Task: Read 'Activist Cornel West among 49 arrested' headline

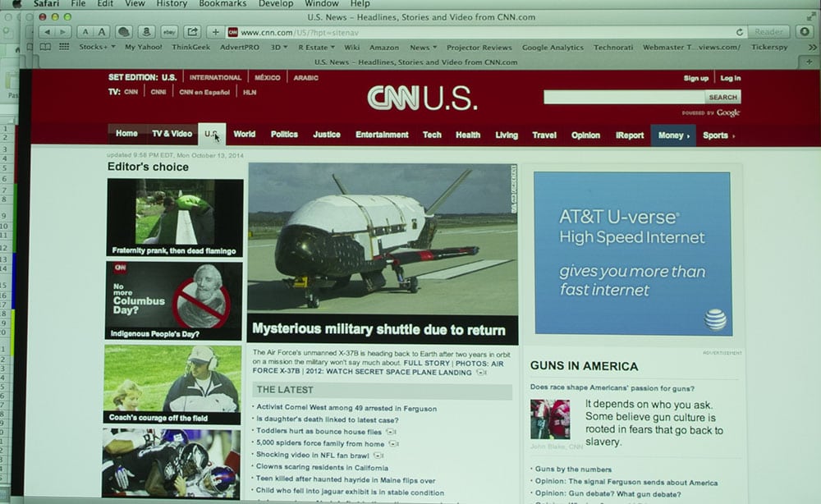Action: [x=346, y=408]
